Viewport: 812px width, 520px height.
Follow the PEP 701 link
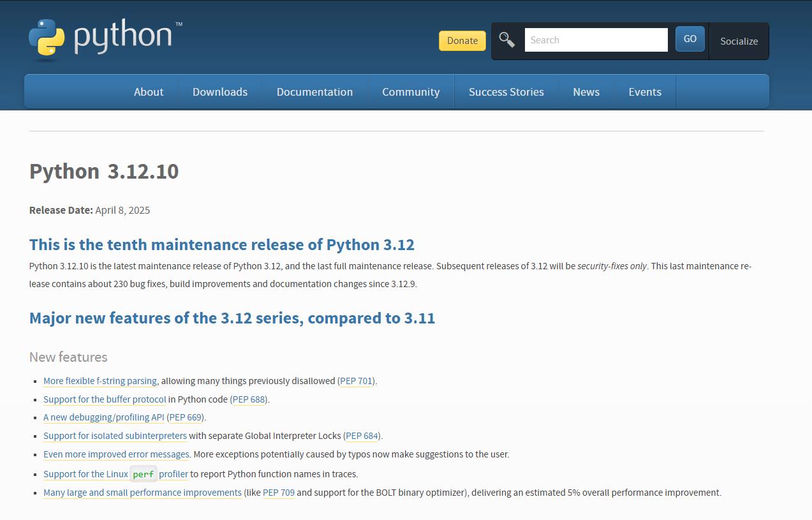356,381
